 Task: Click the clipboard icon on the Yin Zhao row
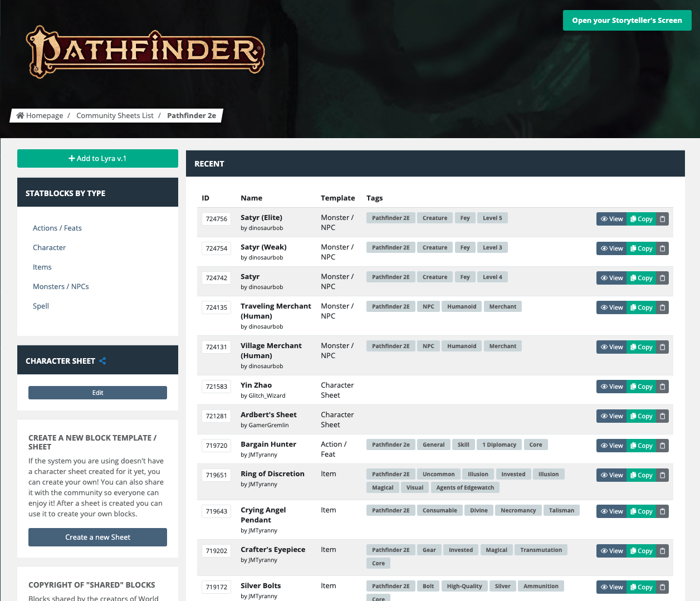click(662, 386)
